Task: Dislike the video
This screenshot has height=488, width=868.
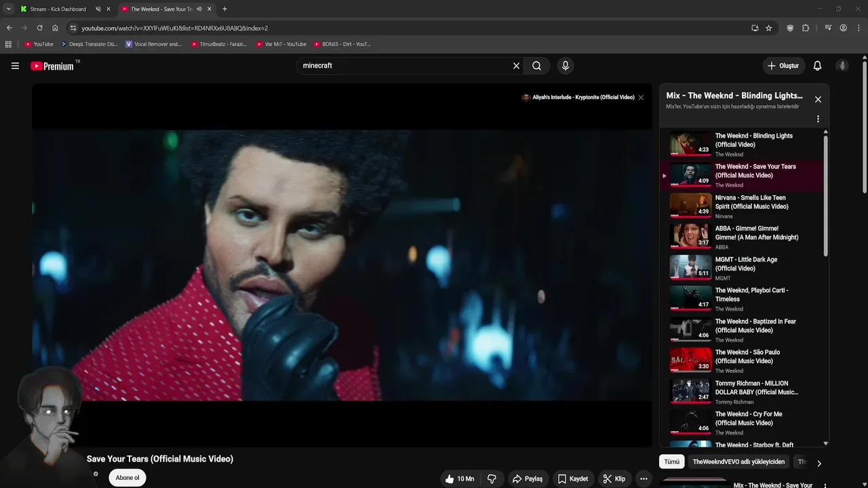Action: pos(492,479)
